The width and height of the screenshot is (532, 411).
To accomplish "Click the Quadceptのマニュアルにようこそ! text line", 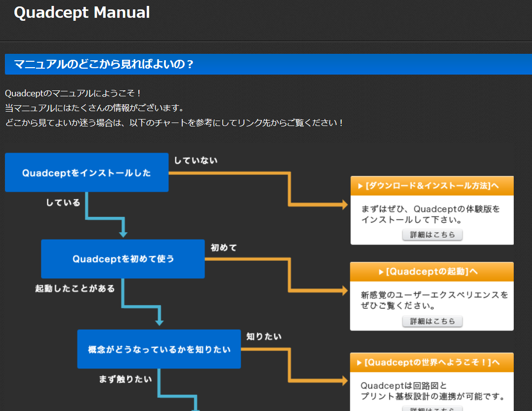I will click(x=73, y=93).
